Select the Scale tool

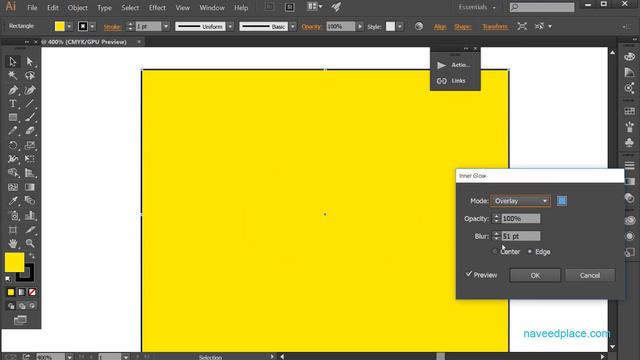click(29, 145)
